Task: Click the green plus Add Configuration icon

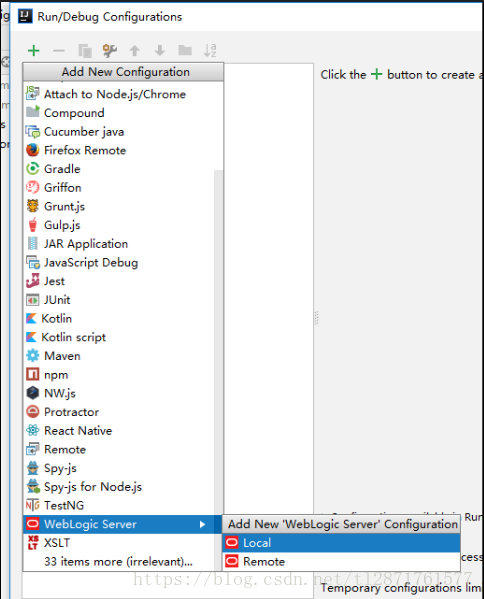Action: 34,50
